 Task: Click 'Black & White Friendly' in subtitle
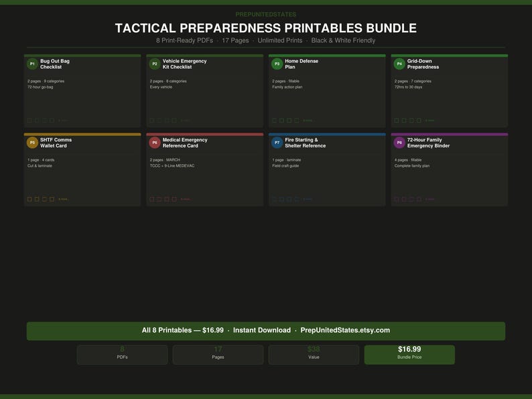click(343, 40)
